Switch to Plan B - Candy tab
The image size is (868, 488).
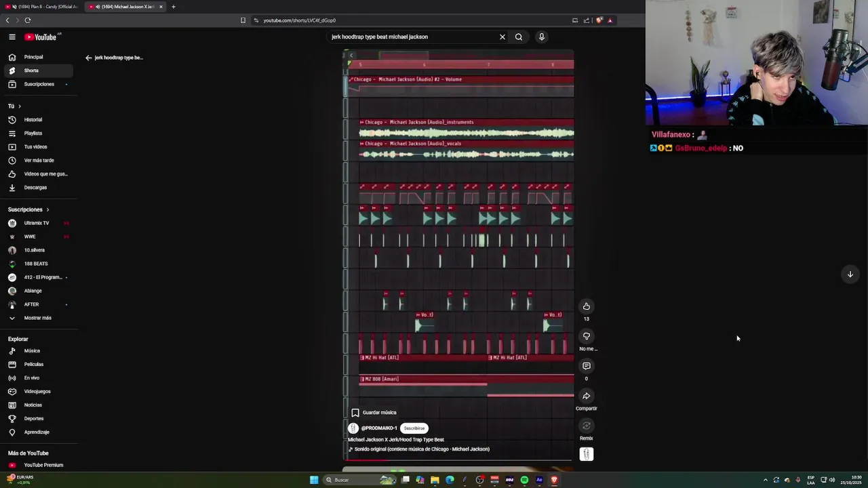click(41, 7)
